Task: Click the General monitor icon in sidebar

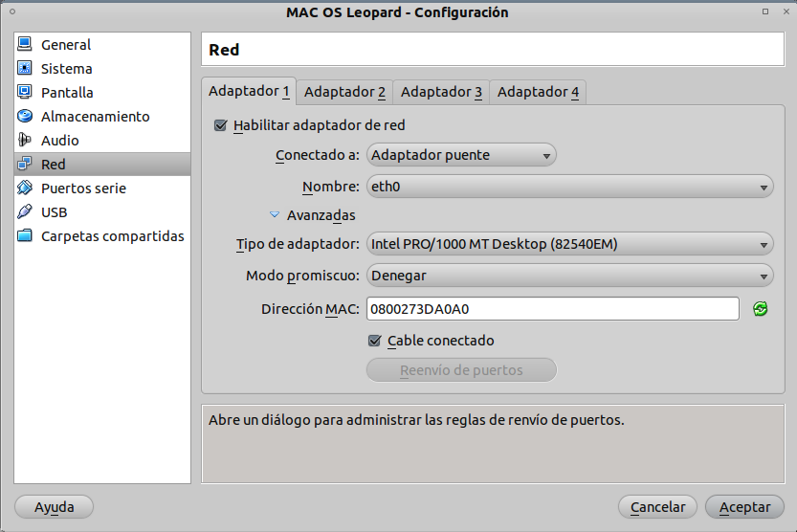Action: 25,44
